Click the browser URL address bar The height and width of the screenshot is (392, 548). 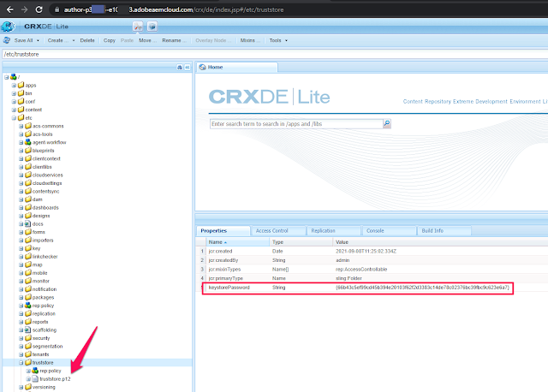pyautogui.click(x=299, y=9)
